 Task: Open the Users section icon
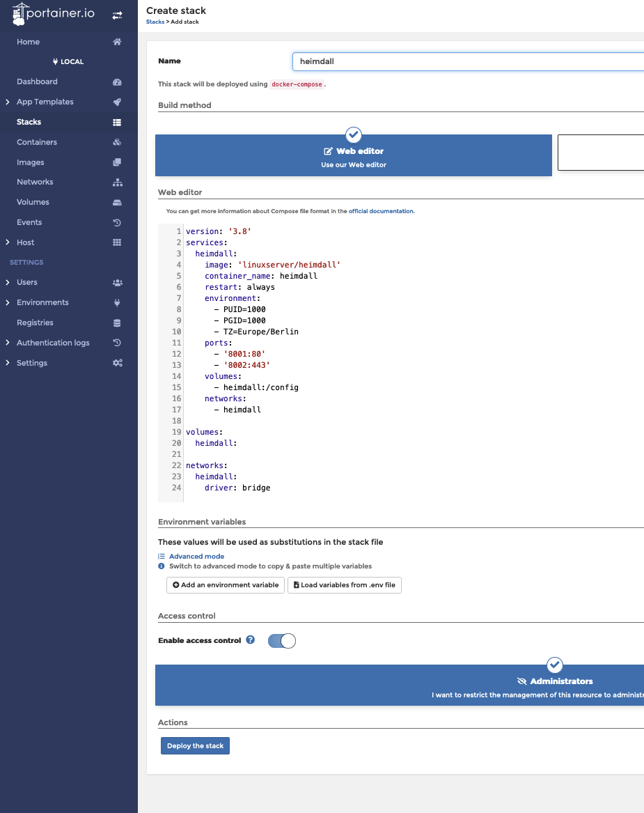click(117, 282)
